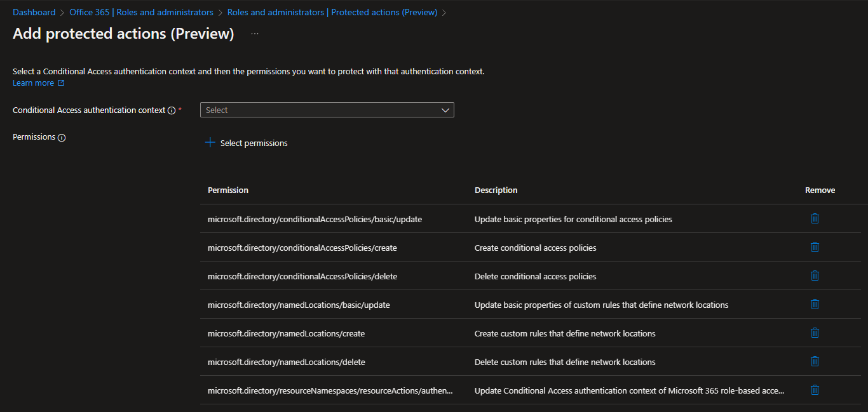
Task: Navigate to Office 365 Roles and administrators breadcrumb
Action: pos(141,12)
